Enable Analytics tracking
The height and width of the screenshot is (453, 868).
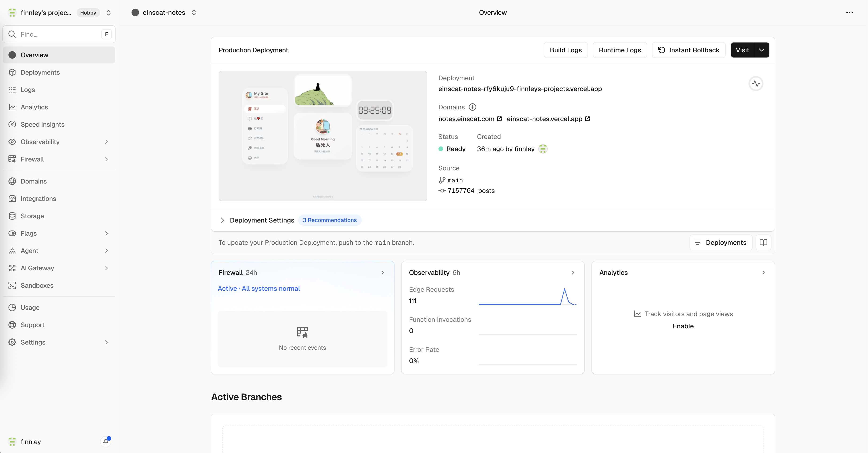(x=683, y=326)
